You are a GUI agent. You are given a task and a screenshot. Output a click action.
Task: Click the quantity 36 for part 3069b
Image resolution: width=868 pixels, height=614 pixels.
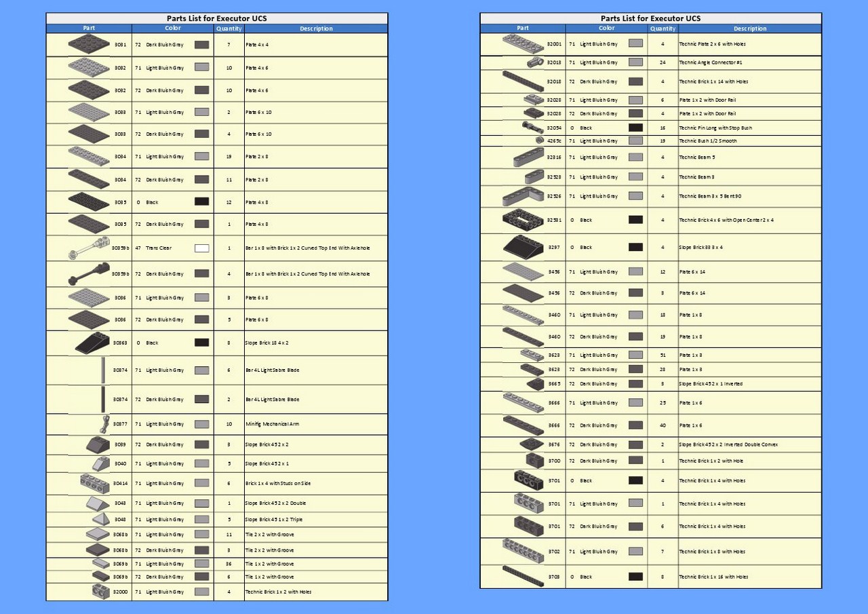click(229, 564)
